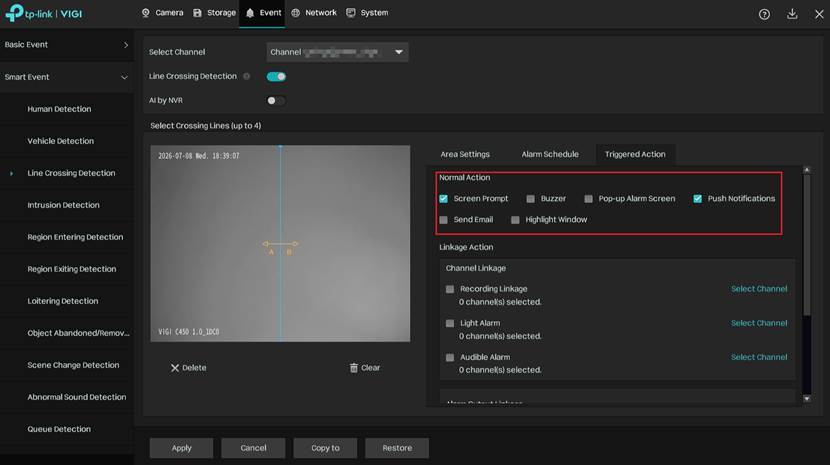Open the Select Channel dropdown
The height and width of the screenshot is (465, 830).
[337, 52]
